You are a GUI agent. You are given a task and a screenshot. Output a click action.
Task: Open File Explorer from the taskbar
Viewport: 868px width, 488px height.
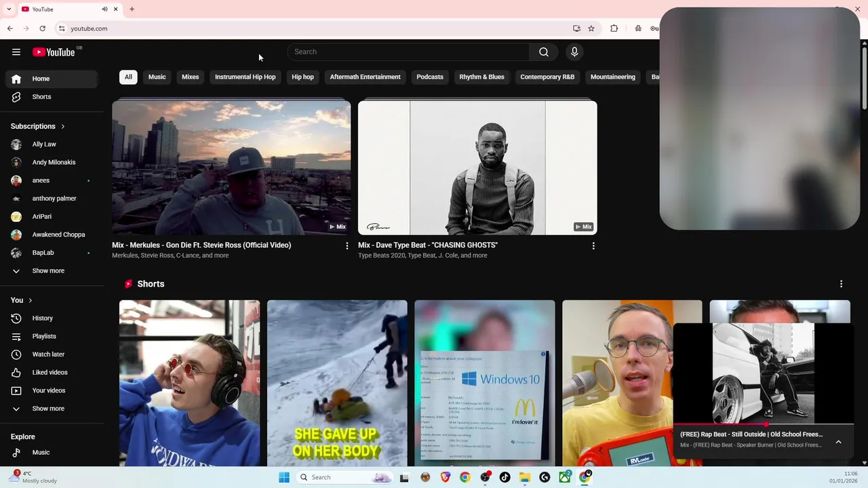click(x=525, y=478)
